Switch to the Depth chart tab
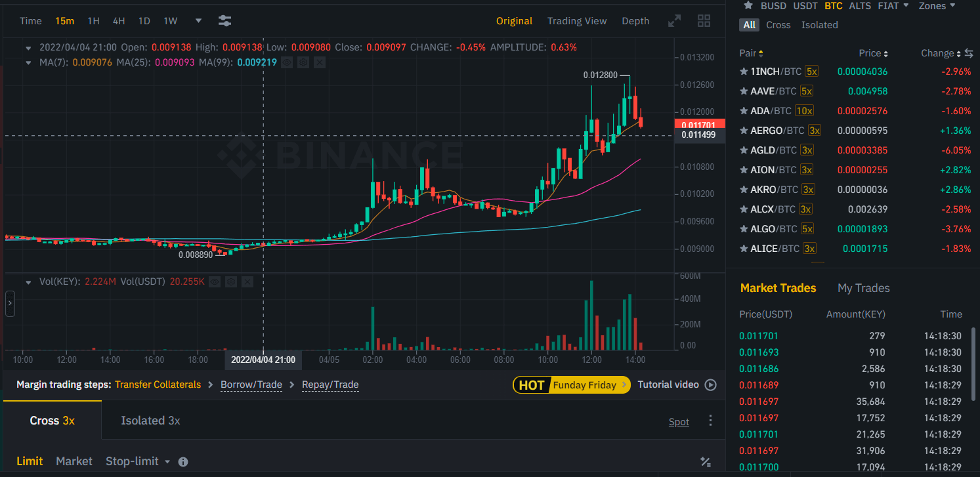The image size is (980, 477). (x=635, y=21)
